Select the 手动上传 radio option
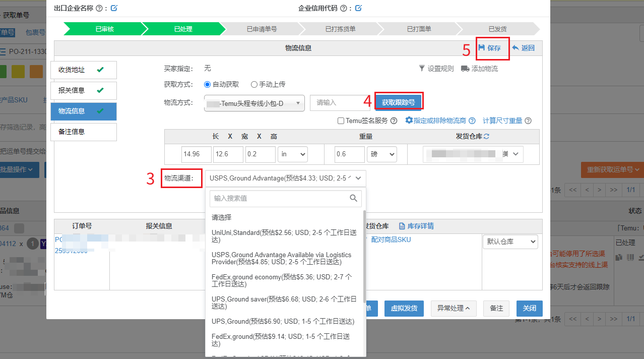 click(254, 84)
